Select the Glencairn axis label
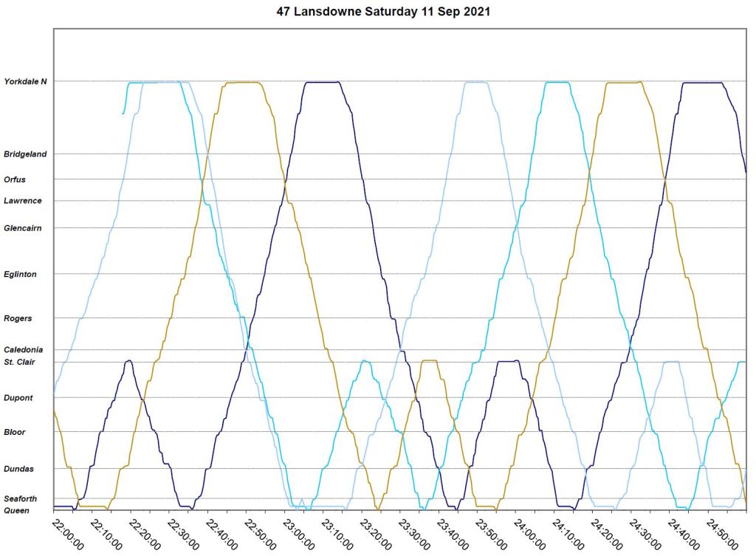 tap(23, 228)
